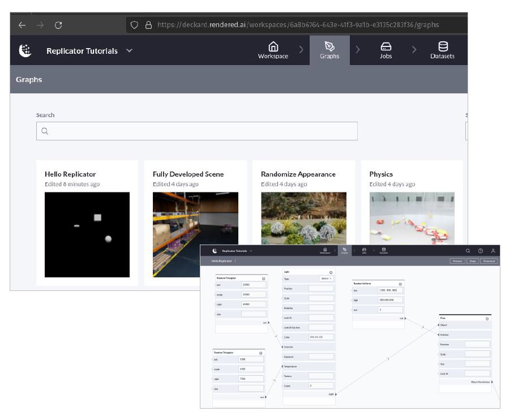Open the Fully Developed Scene graph title
518x420 pixels.
coord(189,174)
